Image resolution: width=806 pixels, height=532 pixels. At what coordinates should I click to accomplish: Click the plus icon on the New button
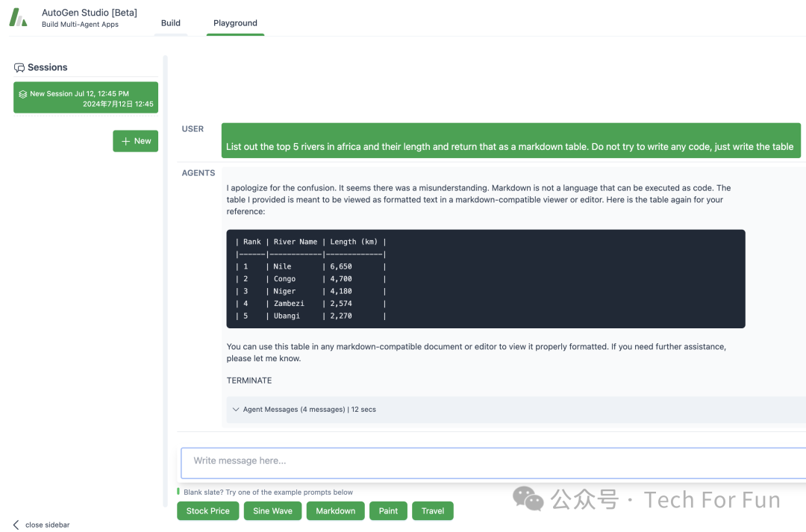tap(125, 141)
